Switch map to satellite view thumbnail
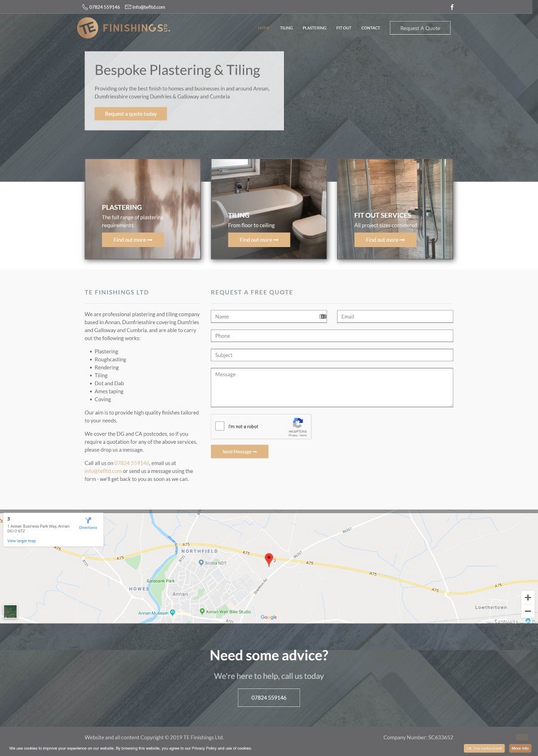The height and width of the screenshot is (756, 538). [x=10, y=611]
